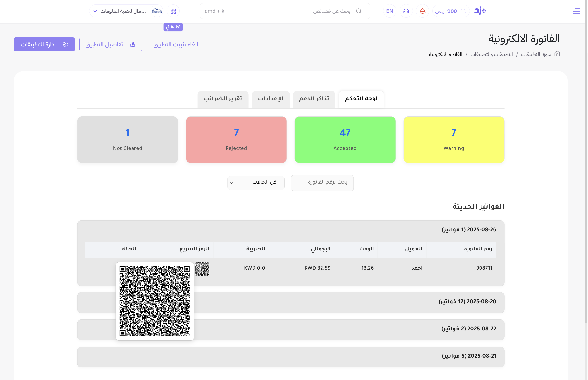Open the apps grid icon

pyautogui.click(x=173, y=11)
